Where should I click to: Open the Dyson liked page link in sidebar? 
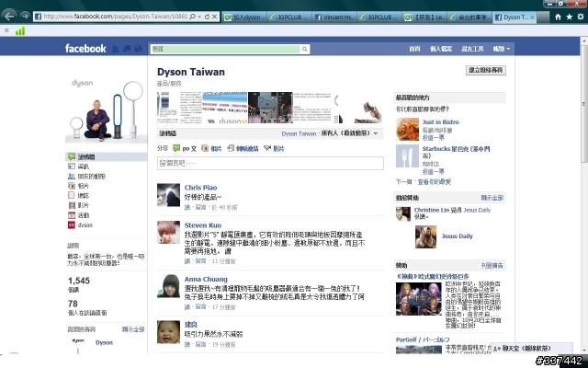pyautogui.click(x=104, y=342)
